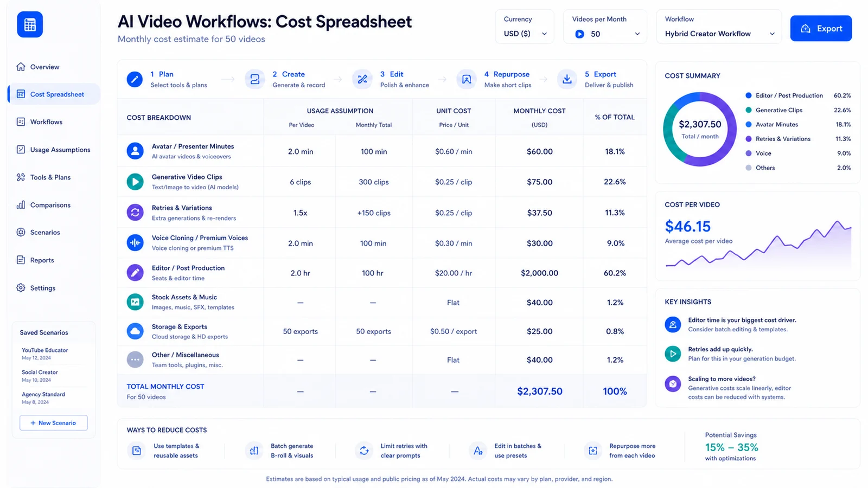Click the Retries & Variations refresh icon

[x=135, y=212]
